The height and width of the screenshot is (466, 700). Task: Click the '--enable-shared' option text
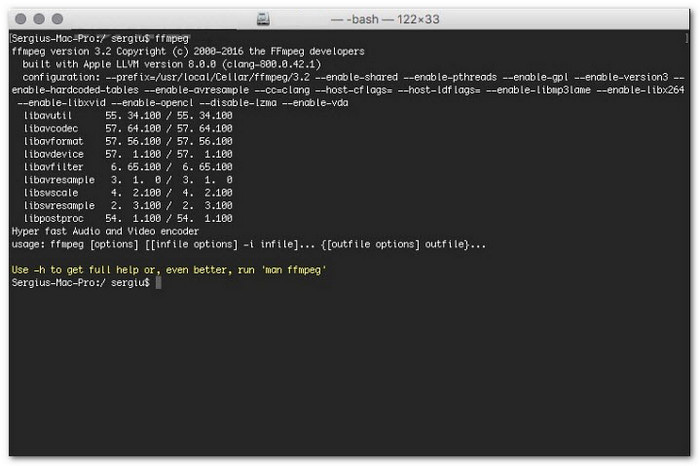point(357,77)
